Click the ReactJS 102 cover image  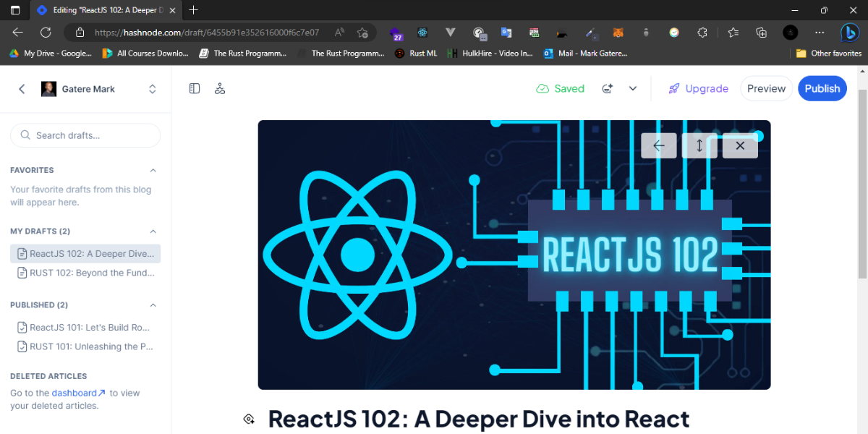pos(514,255)
